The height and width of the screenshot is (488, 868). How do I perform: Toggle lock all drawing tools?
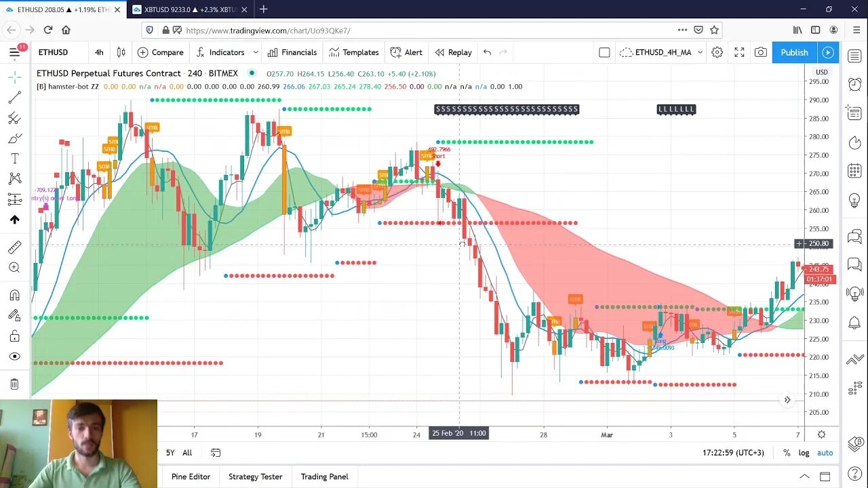pos(14,336)
